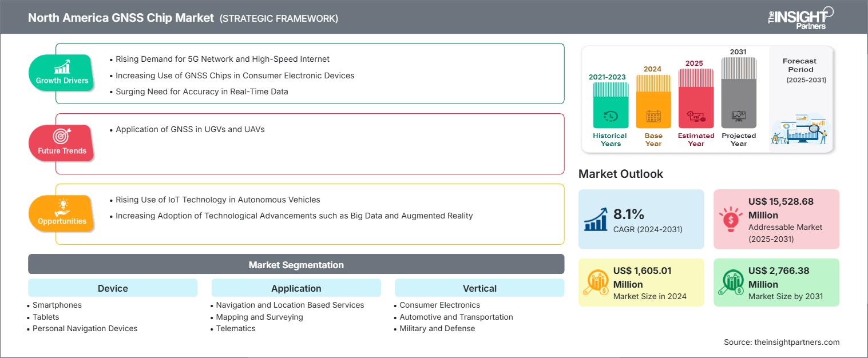868x358 pixels.
Task: Click the Market Size 2024 coins icon
Action: pyautogui.click(x=597, y=282)
